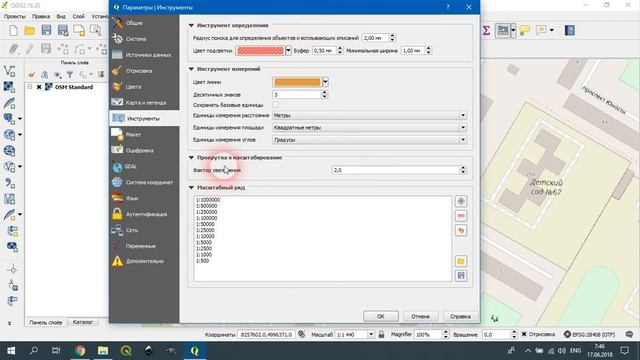Screen dimensions: 640x360
Task: Click the open project folder icon
Action: click(x=29, y=30)
